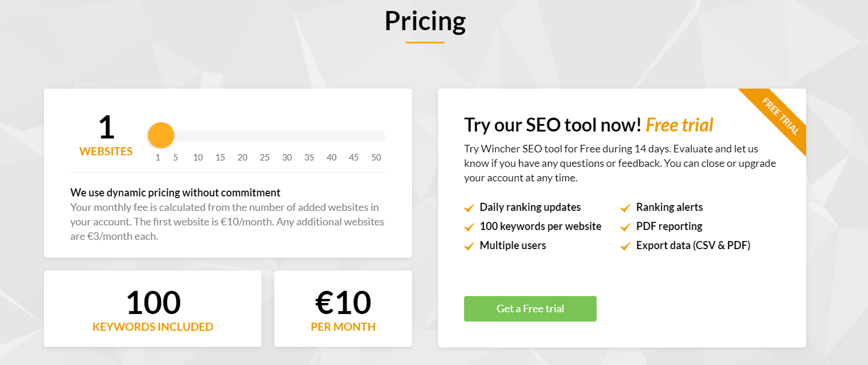Click the orange websites slider handle
The width and height of the screenshot is (868, 365).
point(161,136)
